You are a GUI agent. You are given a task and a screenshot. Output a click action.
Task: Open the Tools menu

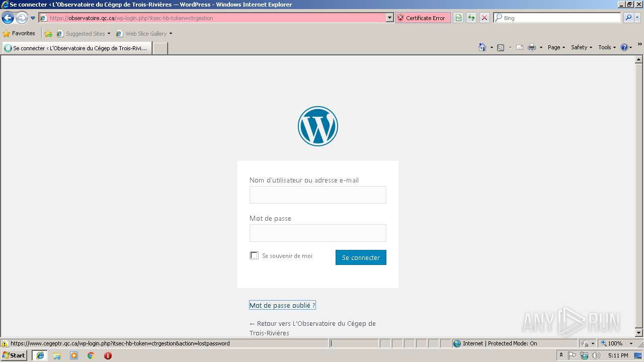tap(607, 47)
